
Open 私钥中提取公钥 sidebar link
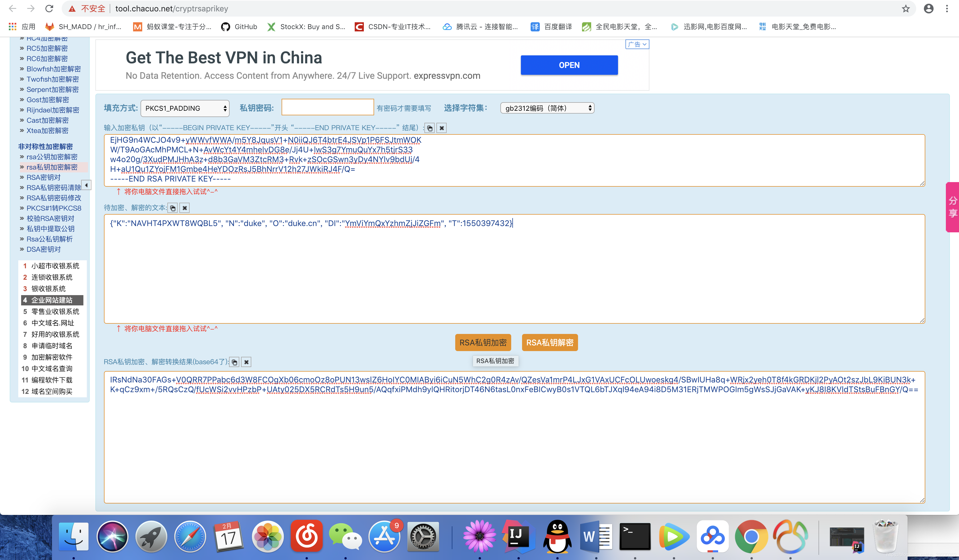[x=50, y=229]
